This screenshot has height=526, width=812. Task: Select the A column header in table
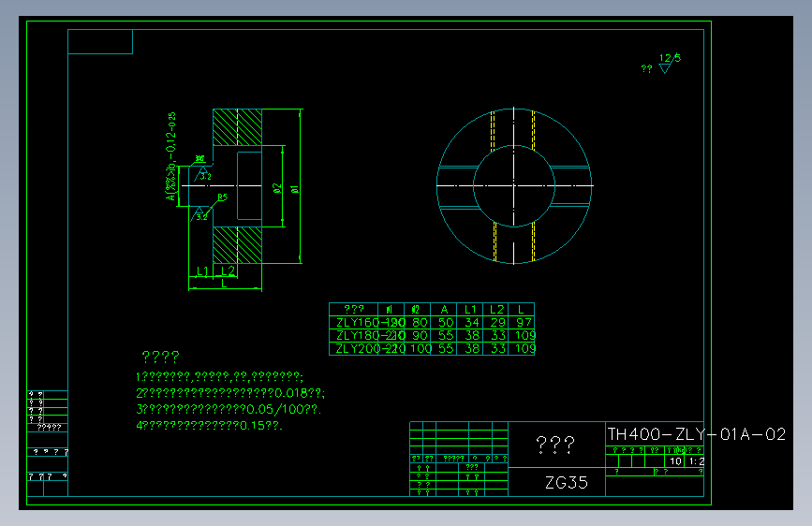coord(444,310)
